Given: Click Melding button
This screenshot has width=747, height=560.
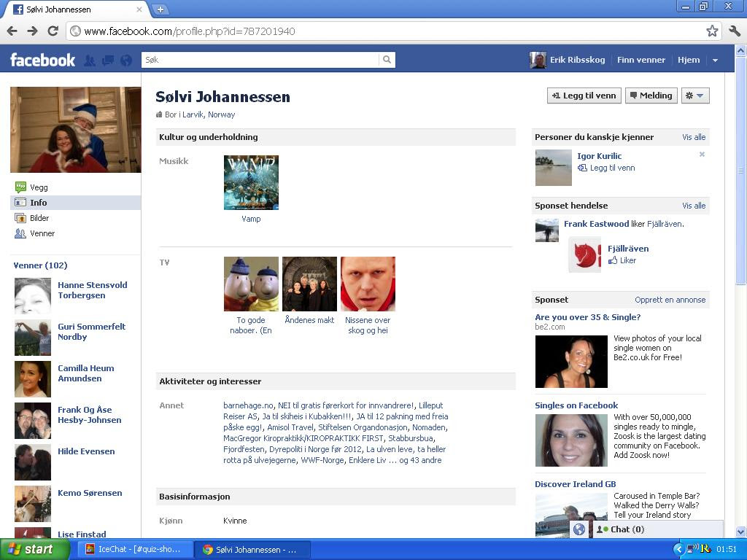Looking at the screenshot, I should click(x=651, y=96).
